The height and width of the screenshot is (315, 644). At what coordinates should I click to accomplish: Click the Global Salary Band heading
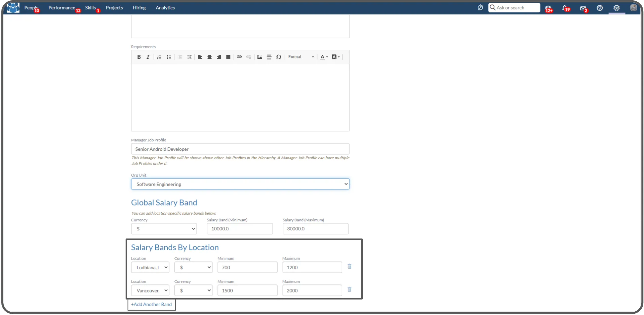[164, 203]
